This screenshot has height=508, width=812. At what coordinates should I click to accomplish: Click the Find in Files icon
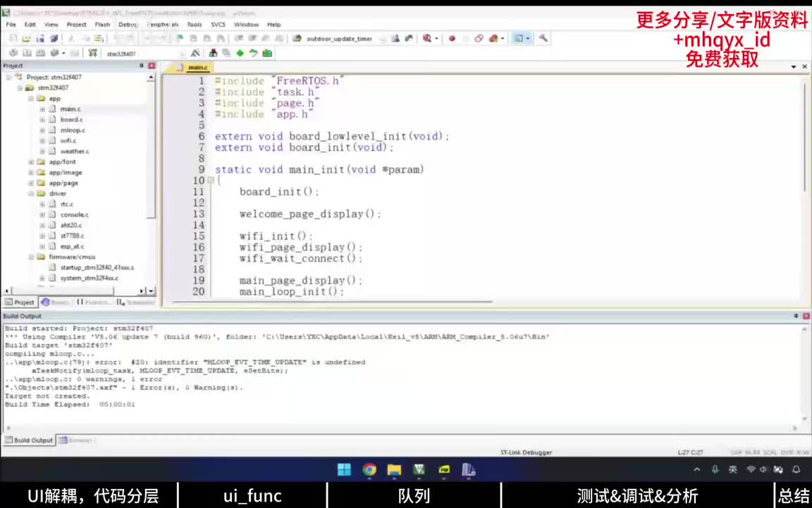pos(297,38)
